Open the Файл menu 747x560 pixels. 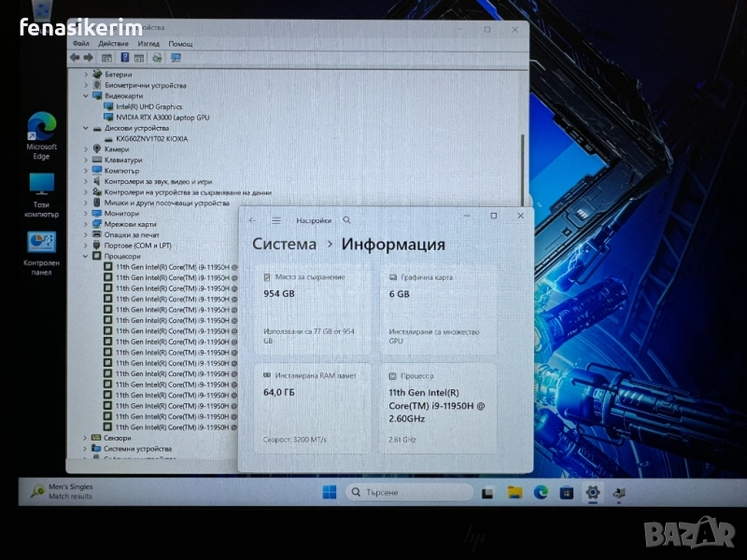[x=80, y=43]
